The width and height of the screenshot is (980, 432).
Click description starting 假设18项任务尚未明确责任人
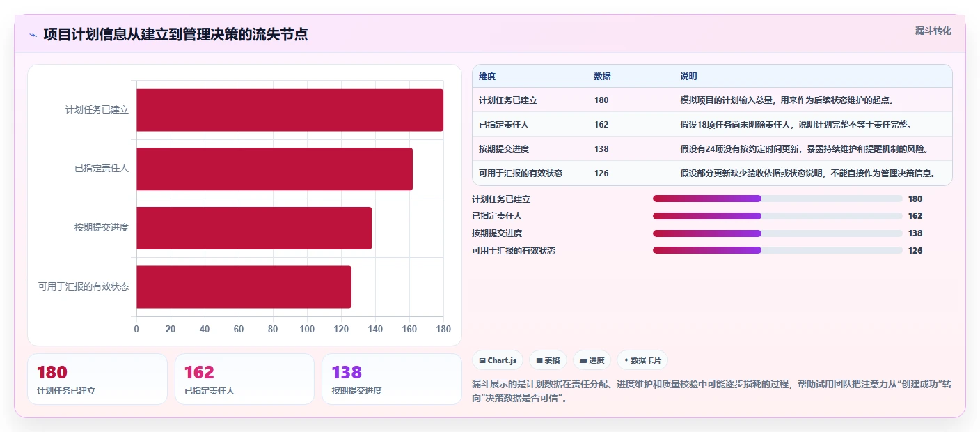(796, 125)
